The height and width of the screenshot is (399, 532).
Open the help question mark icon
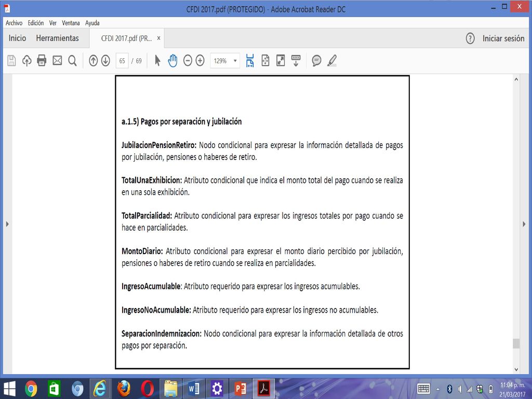click(x=470, y=38)
